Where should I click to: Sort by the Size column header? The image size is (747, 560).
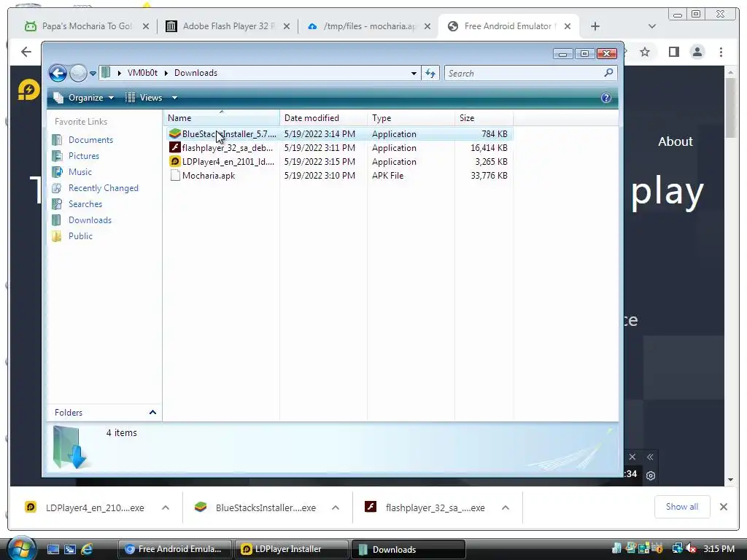(484, 117)
